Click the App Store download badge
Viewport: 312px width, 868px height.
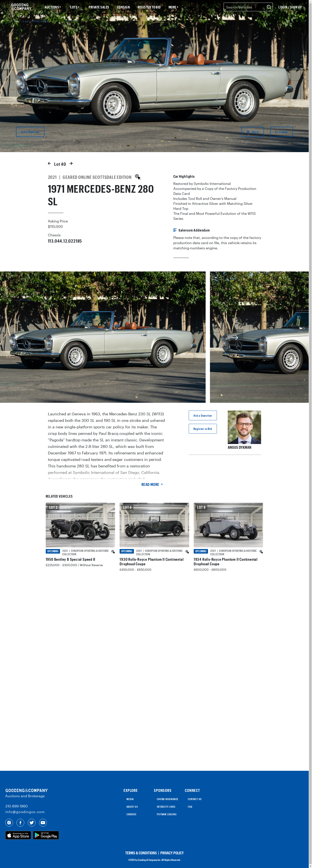pyautogui.click(x=18, y=835)
